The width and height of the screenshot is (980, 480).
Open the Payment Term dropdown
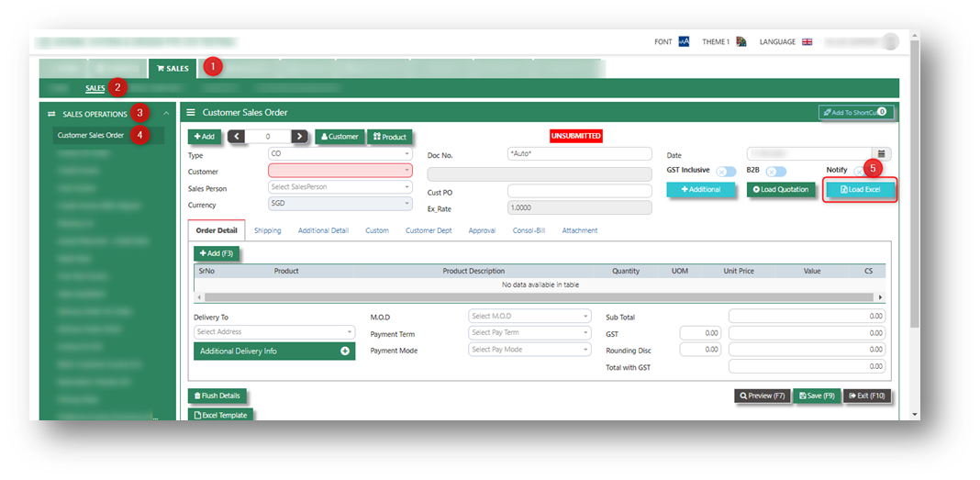[x=529, y=332]
